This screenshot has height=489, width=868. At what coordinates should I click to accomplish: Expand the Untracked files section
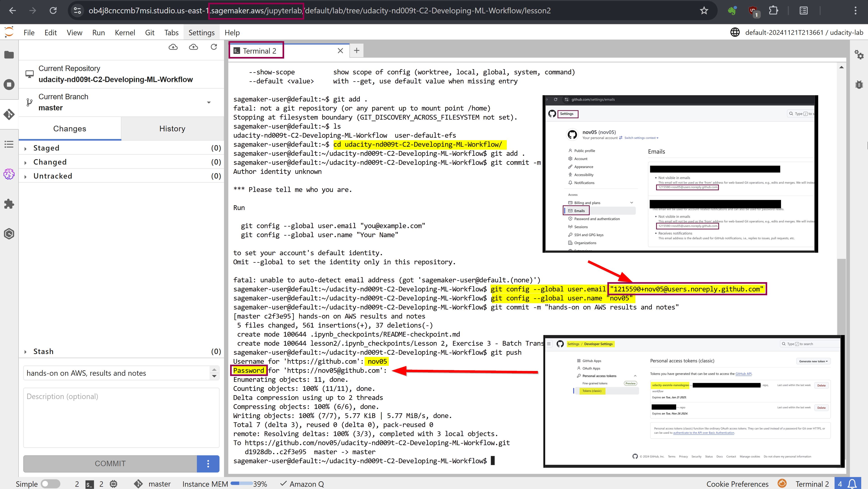coord(53,176)
